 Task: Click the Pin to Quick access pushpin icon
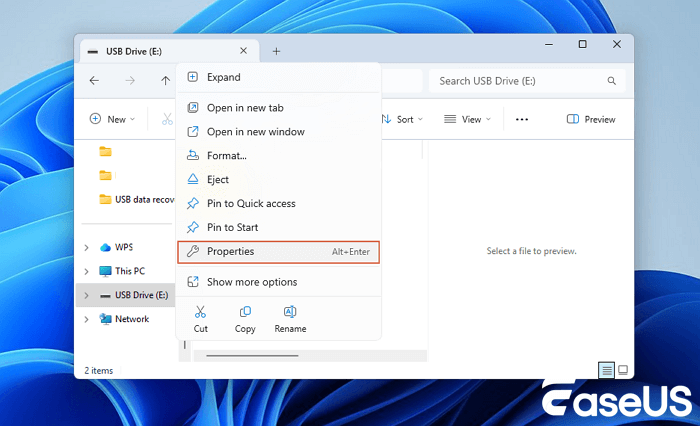tap(192, 203)
